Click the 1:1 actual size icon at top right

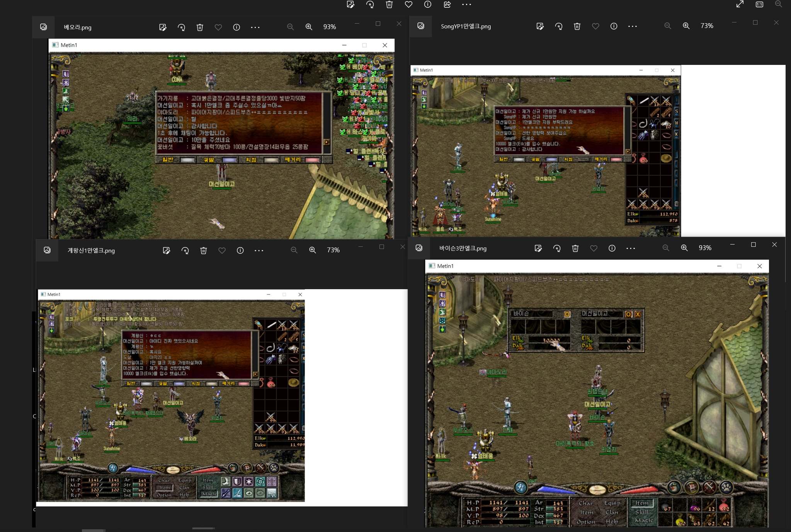point(759,4)
